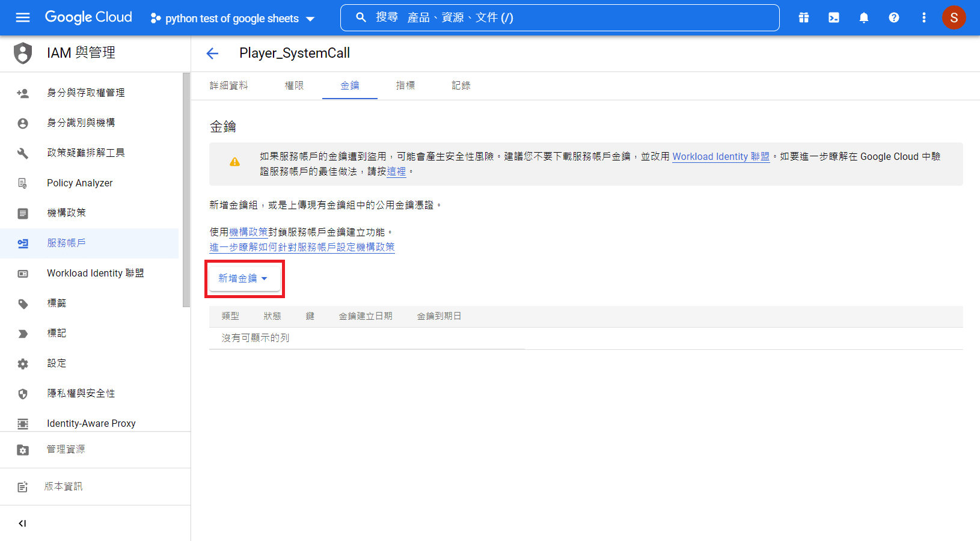Open the help menu icon
This screenshot has width=980, height=541.
(x=894, y=17)
